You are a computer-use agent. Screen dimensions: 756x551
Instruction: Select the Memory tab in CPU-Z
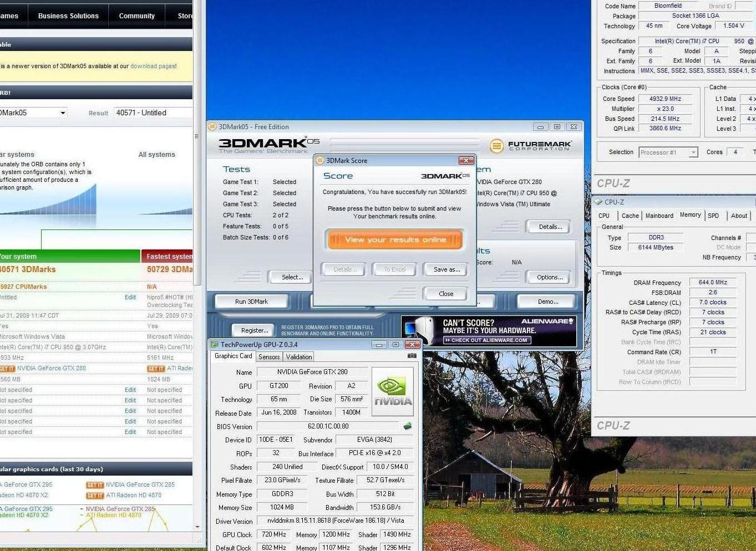pyautogui.click(x=691, y=215)
